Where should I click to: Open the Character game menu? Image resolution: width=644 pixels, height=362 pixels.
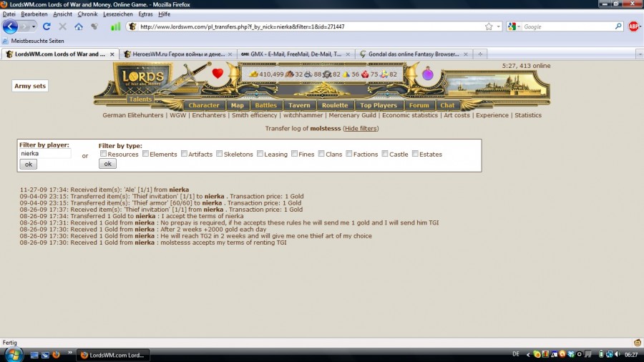click(x=204, y=105)
